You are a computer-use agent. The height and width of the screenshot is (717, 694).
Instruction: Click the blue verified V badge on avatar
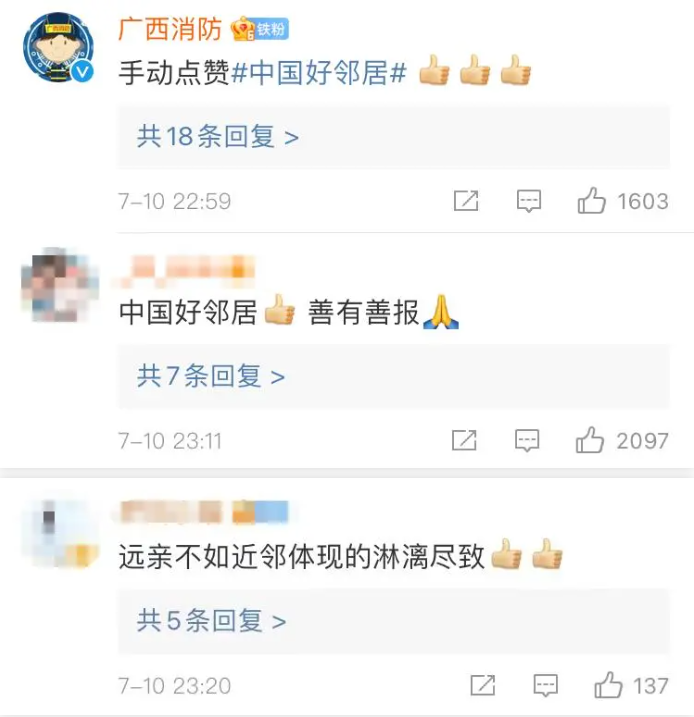tap(83, 72)
